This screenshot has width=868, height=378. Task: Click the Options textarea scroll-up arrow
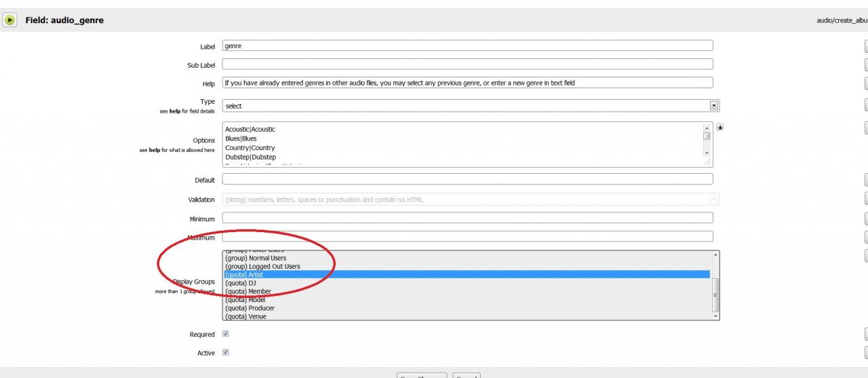coord(707,128)
